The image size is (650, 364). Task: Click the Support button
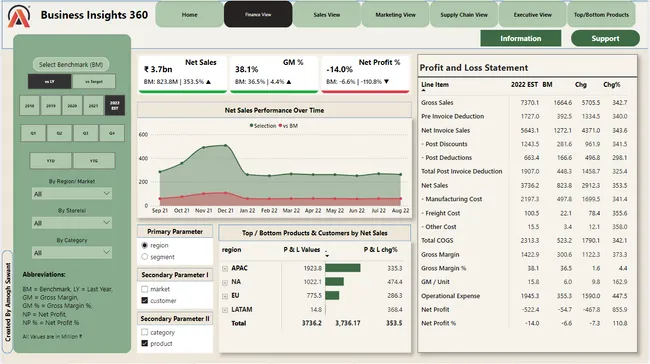pyautogui.click(x=605, y=38)
